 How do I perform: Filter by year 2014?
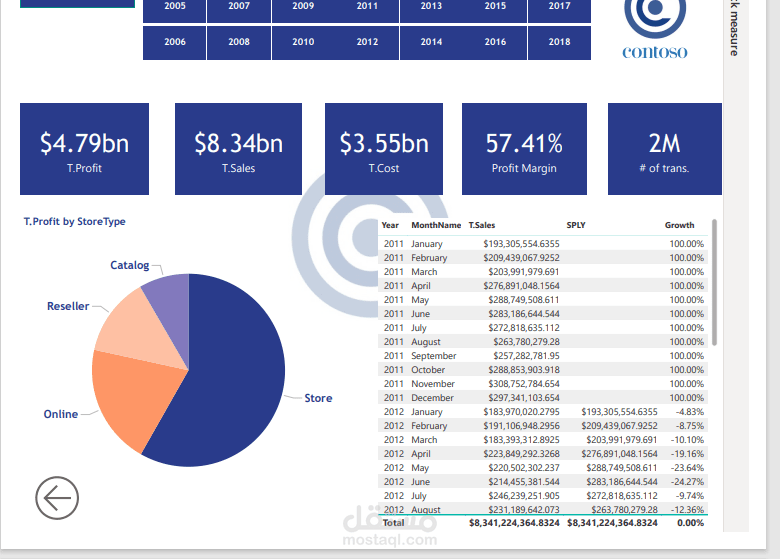pyautogui.click(x=431, y=42)
